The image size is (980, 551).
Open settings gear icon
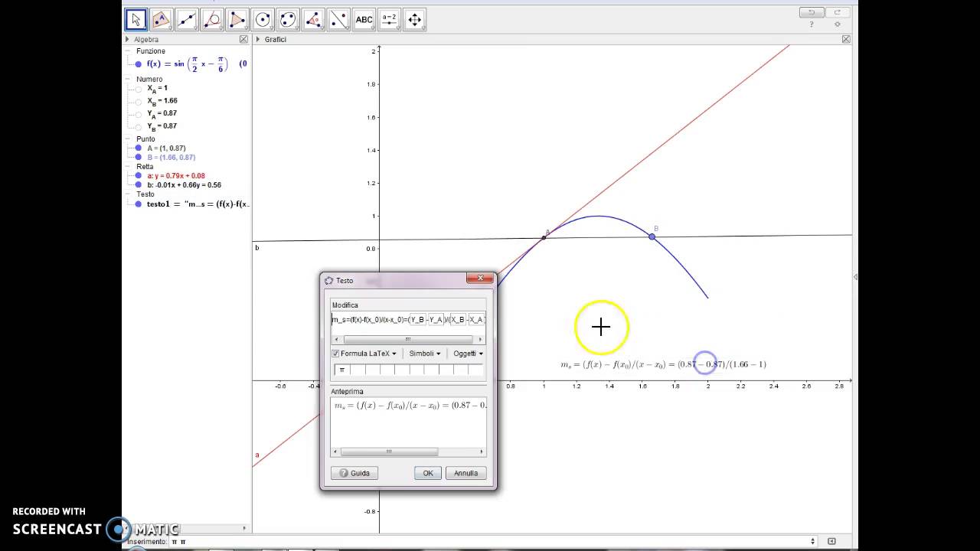838,24
